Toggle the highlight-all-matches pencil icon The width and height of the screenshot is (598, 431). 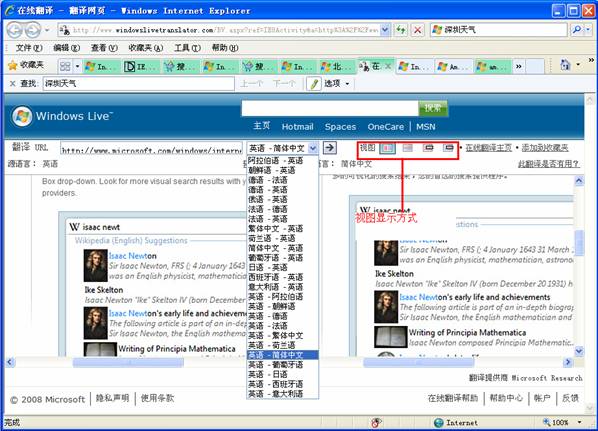tap(314, 84)
